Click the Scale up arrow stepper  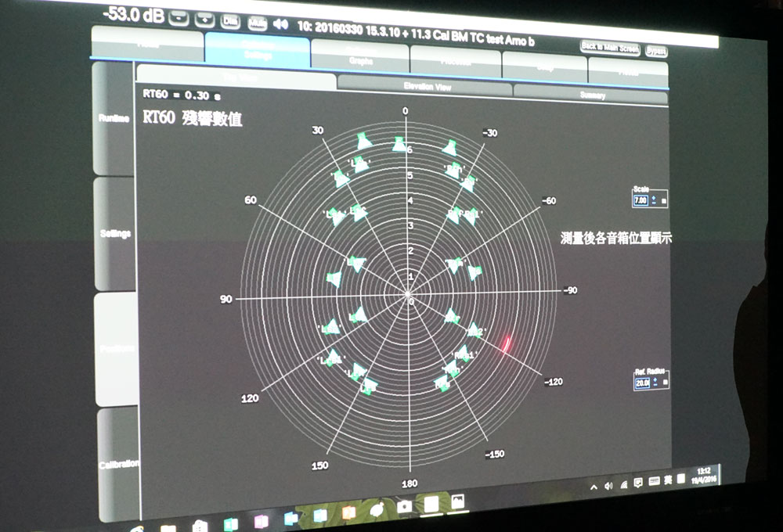coord(653,196)
